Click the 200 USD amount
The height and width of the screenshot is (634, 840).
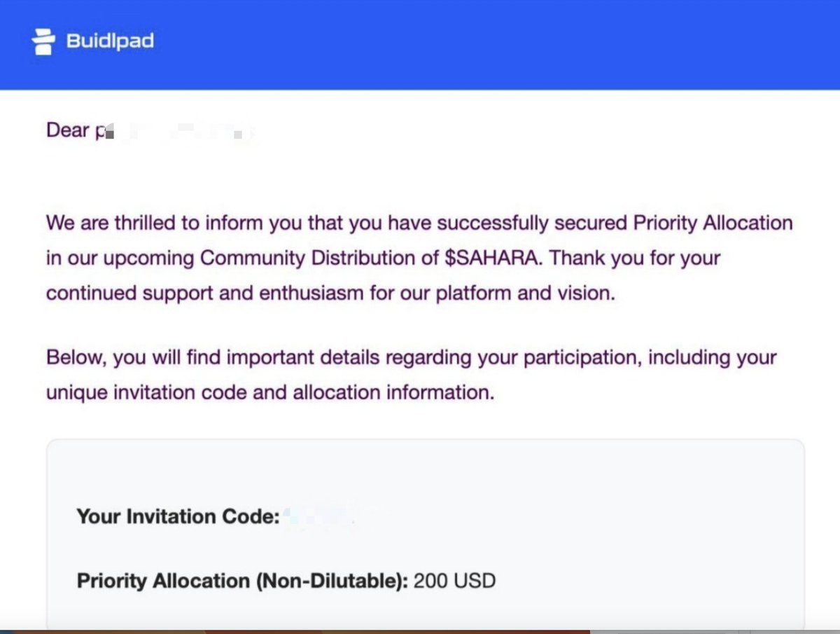[x=454, y=581]
